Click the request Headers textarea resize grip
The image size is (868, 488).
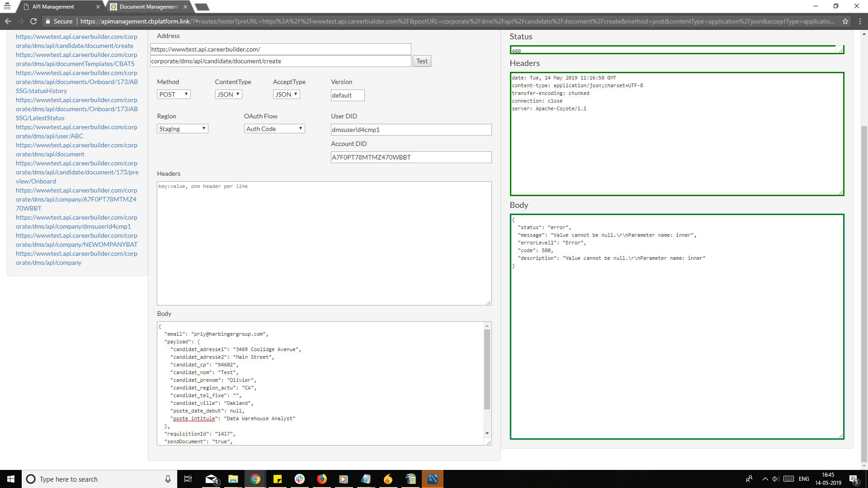489,302
